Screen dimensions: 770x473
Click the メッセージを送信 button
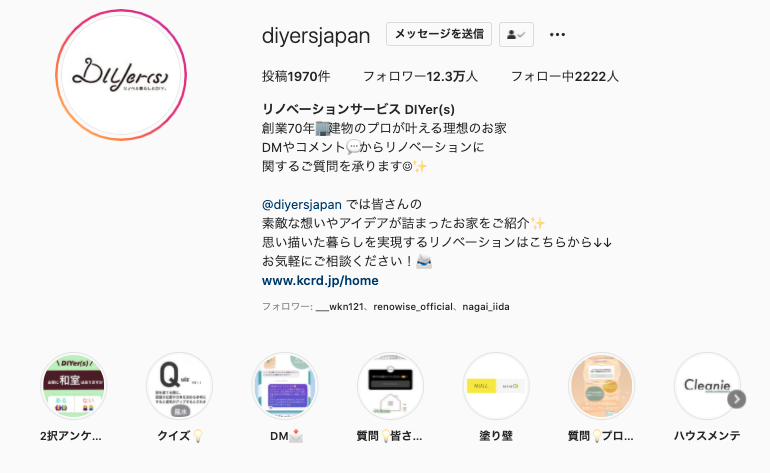point(439,34)
